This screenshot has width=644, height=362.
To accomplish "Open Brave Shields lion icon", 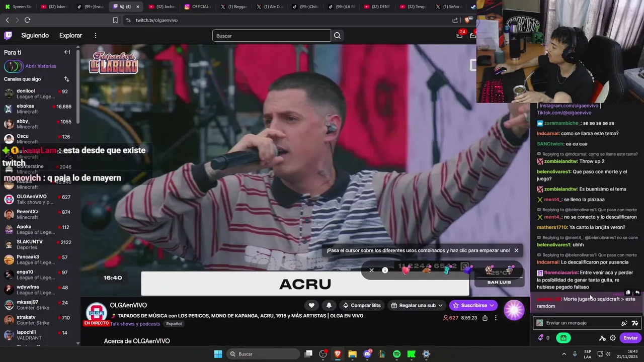I will point(468,20).
